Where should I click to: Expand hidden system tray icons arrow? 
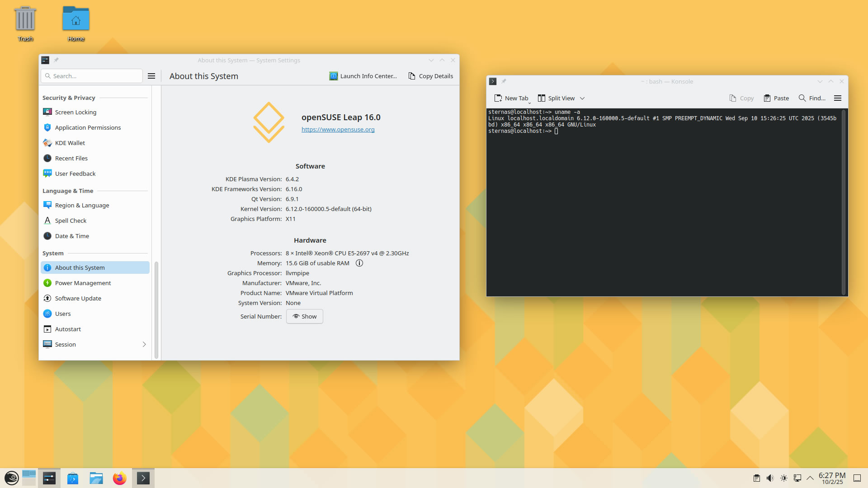810,478
